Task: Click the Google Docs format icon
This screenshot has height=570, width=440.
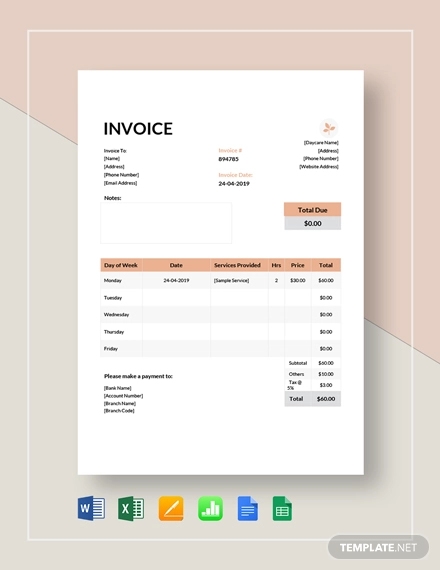Action: click(248, 509)
